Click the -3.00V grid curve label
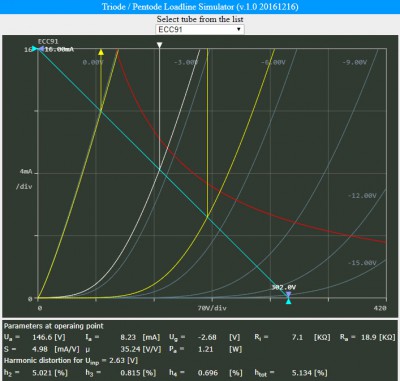The height and width of the screenshot is (381, 400). (x=186, y=62)
